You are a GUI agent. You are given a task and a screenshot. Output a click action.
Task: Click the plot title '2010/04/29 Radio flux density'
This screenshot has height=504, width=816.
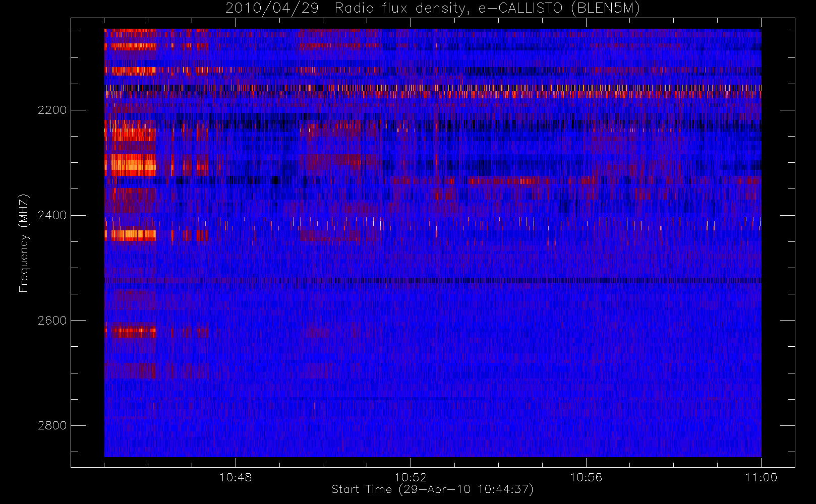point(433,9)
